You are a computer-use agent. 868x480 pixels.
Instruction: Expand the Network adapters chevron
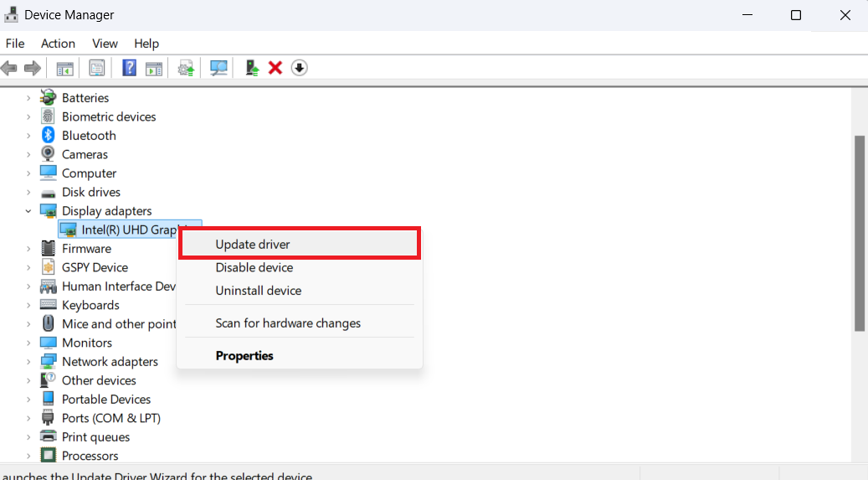(x=28, y=362)
